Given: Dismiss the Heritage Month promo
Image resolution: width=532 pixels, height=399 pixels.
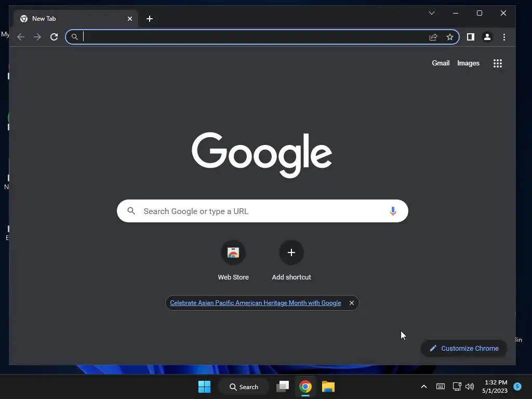Looking at the screenshot, I should click(352, 303).
